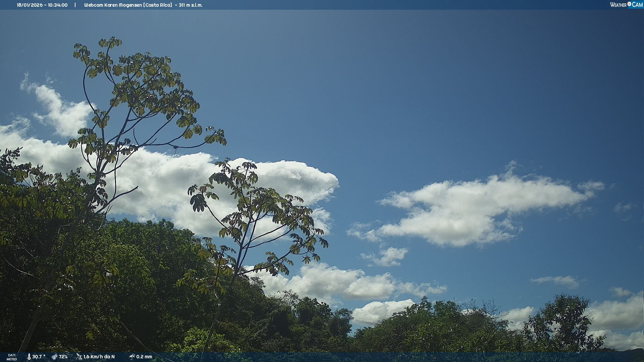The height and width of the screenshot is (362, 644).
Task: Click the 30.7° temperature reading
Action: click(x=39, y=357)
